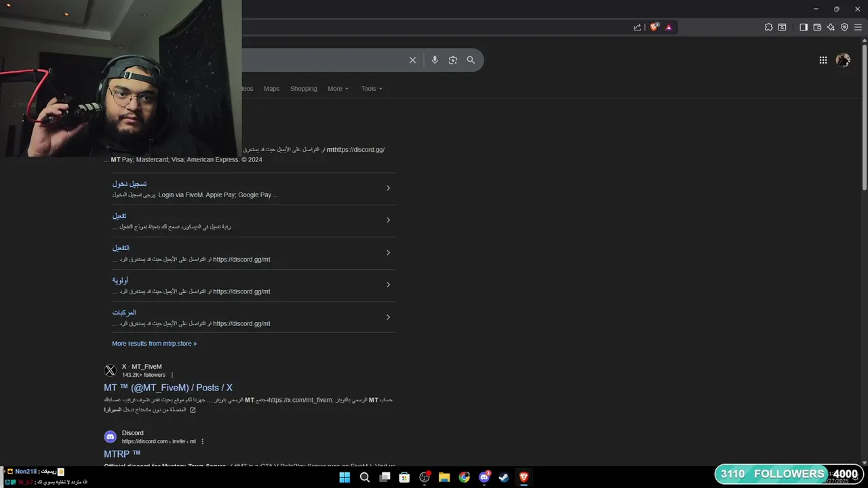
Task: Expand the التفعيل sitelink chevron
Action: 388,253
